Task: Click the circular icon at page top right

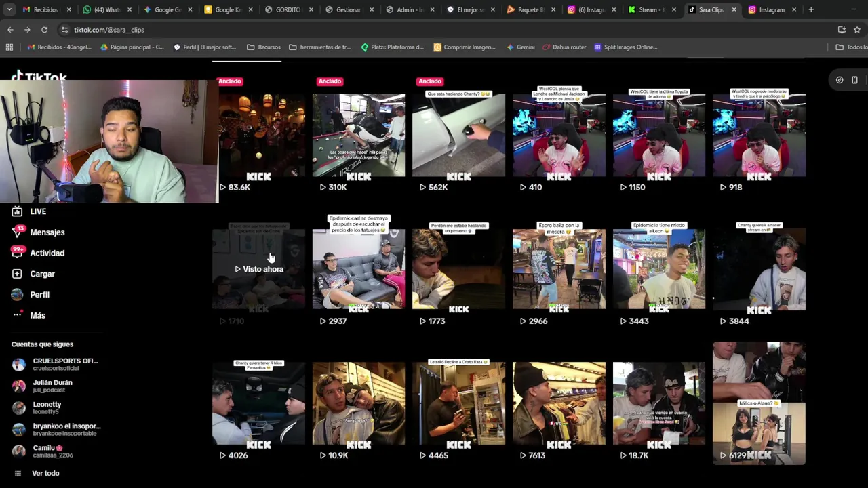Action: 840,80
